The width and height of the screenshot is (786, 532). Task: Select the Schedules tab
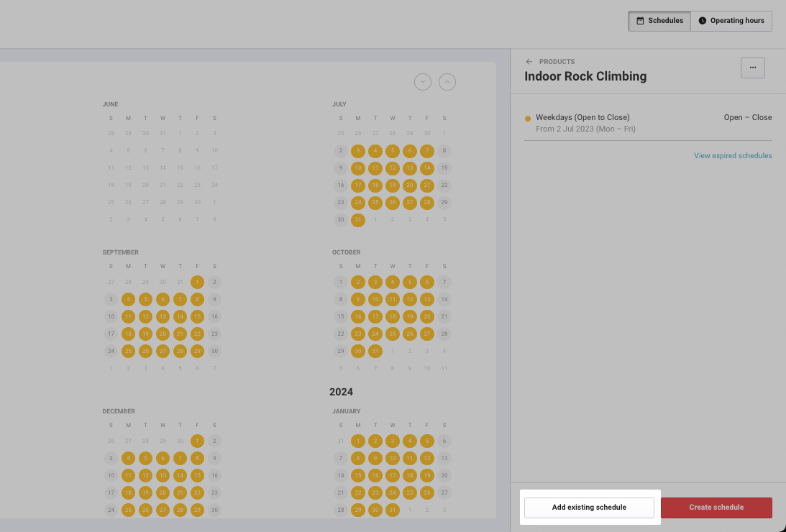[659, 21]
